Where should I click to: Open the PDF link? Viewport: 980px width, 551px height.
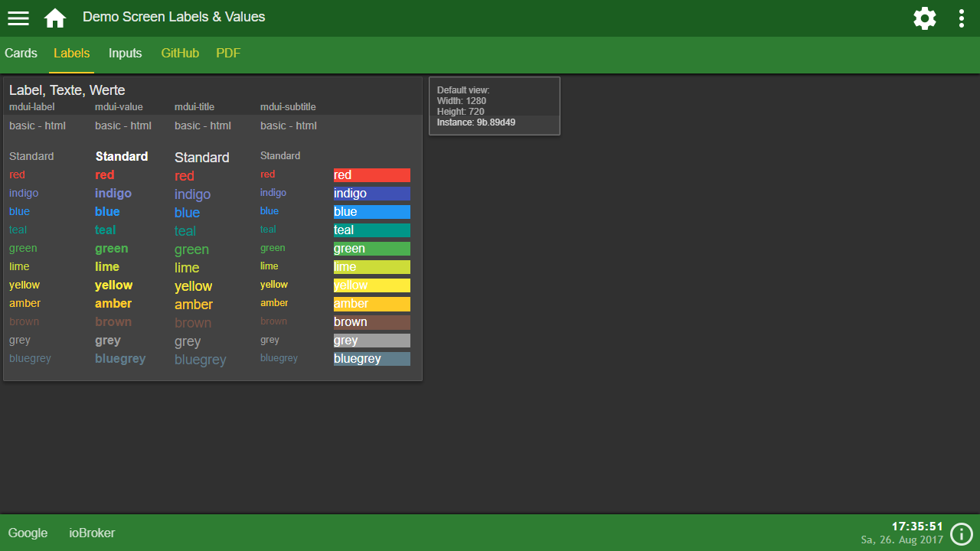[x=228, y=54]
